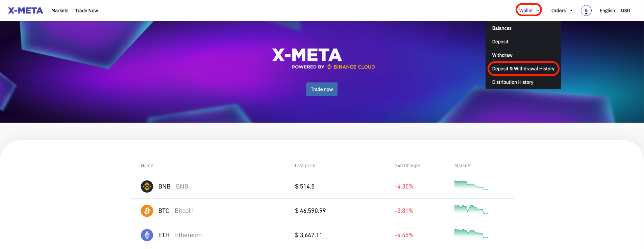
Task: Click the Binance Cloud logo
Action: tap(350, 67)
